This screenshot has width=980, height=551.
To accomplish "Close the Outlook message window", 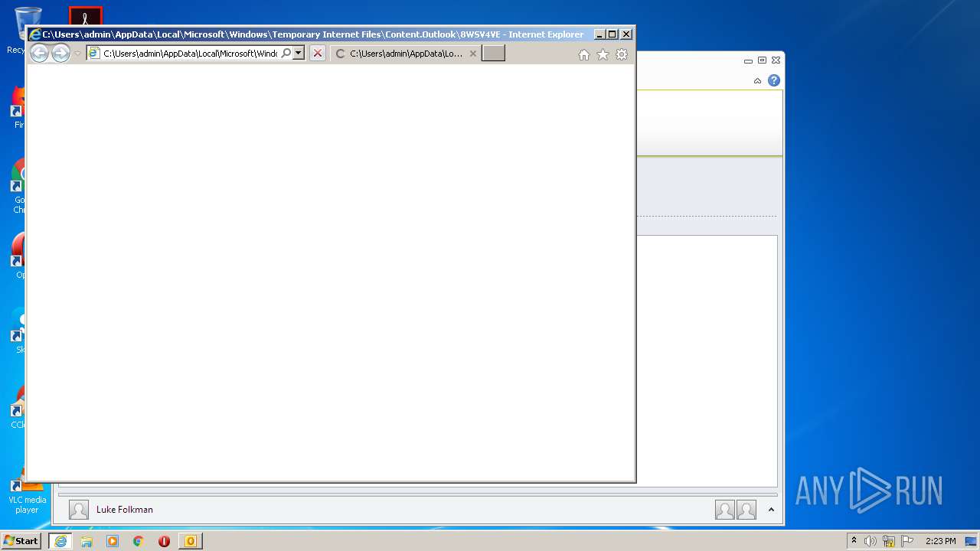I will pyautogui.click(x=776, y=60).
